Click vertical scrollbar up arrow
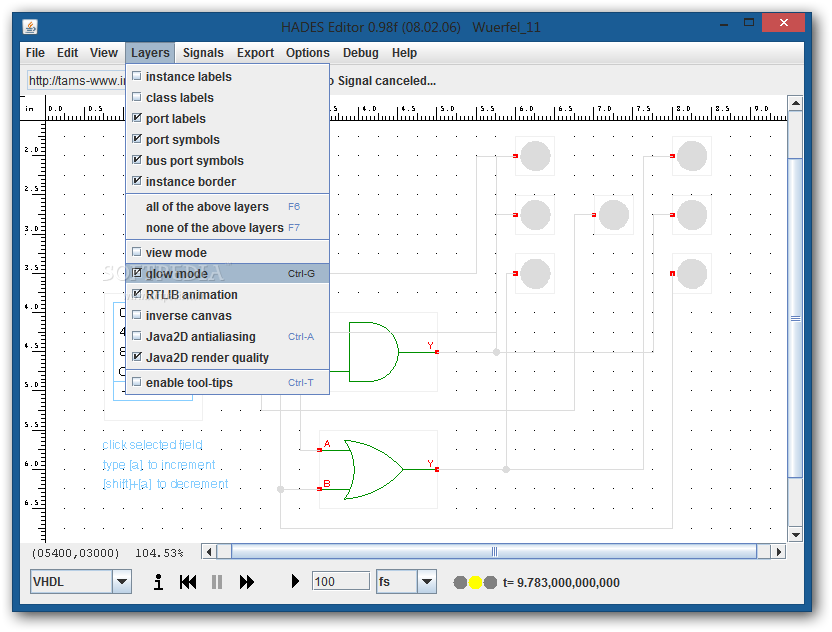This screenshot has height=632, width=832. click(795, 103)
